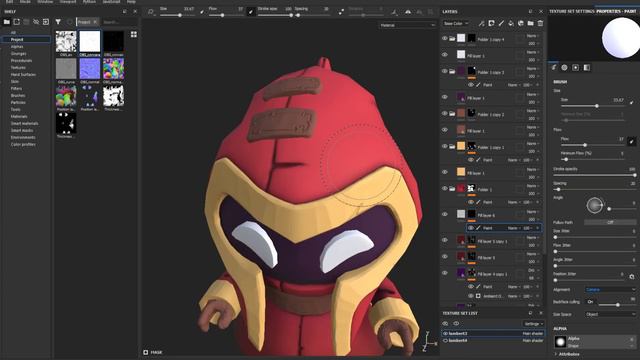
Task: Hide the Folder 1 copy 2 layer
Action: click(445, 113)
